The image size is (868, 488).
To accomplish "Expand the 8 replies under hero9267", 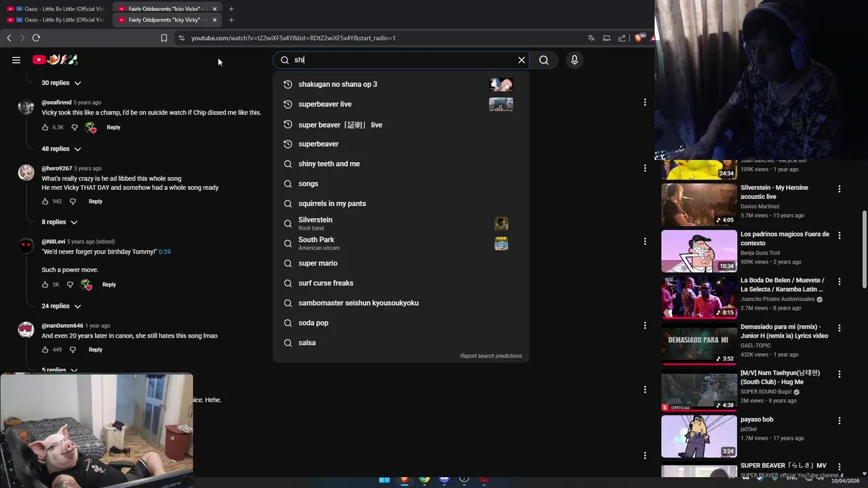I will (60, 222).
